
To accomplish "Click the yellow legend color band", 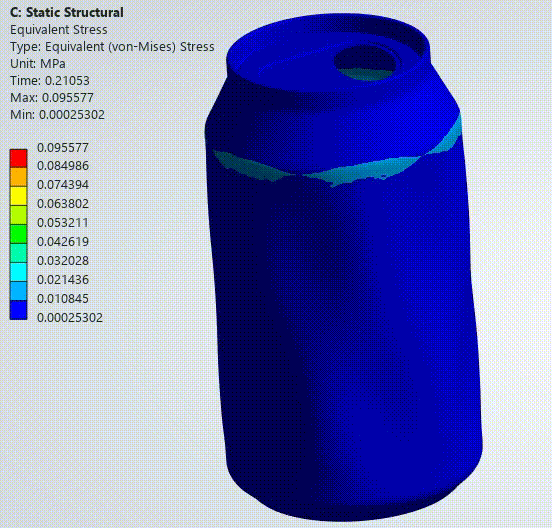I will tap(18, 196).
